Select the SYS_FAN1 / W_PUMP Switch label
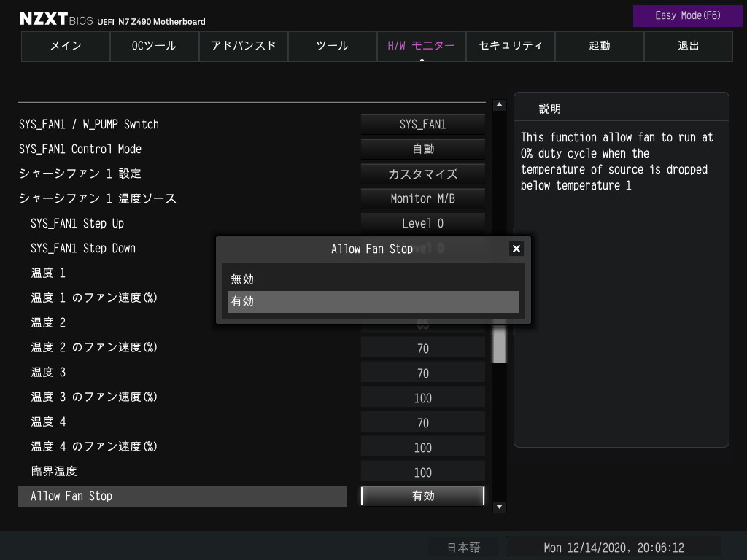Viewport: 747px width, 560px height. 88,124
